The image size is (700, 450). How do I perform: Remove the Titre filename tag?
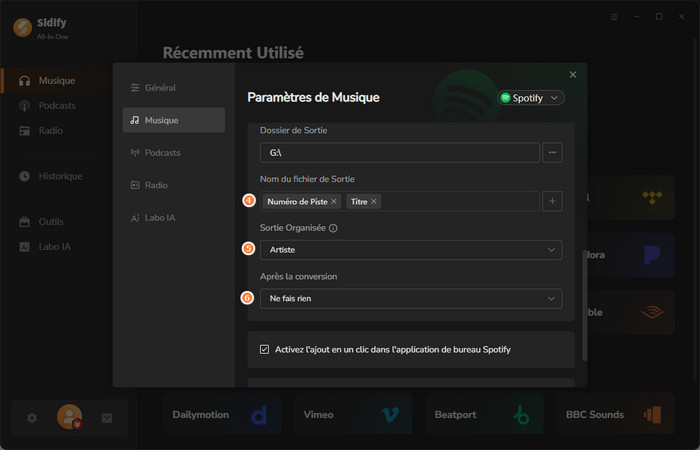point(374,202)
